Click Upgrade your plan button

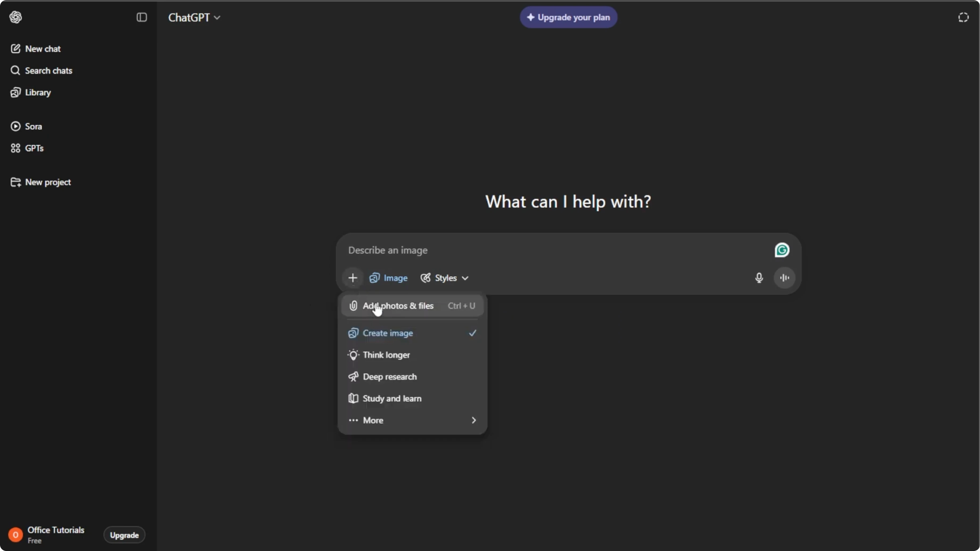568,18
